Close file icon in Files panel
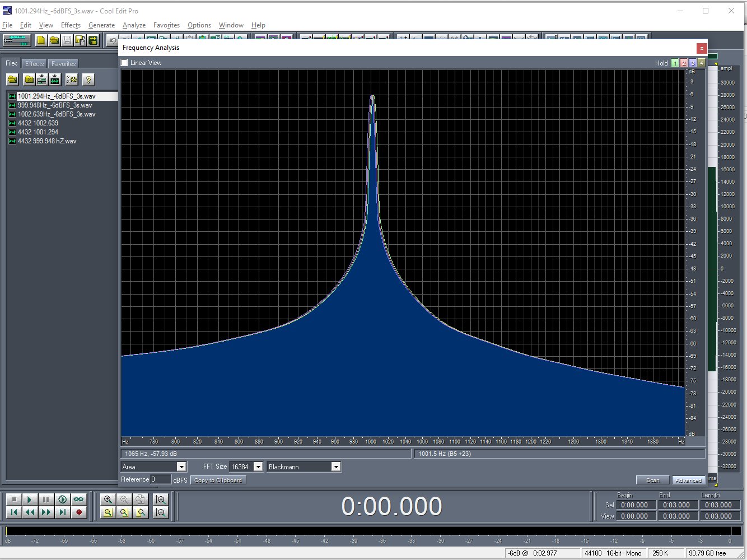The height and width of the screenshot is (560, 747). tap(29, 80)
